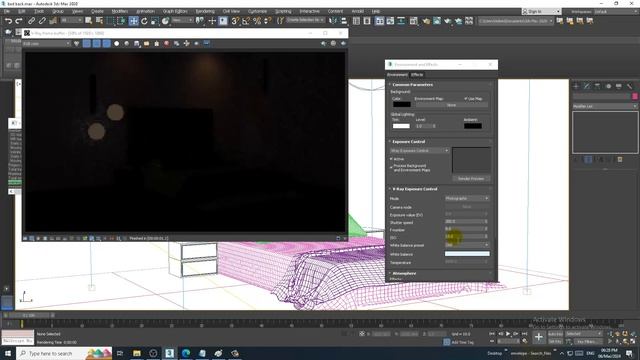Click the Play Animation button
The width and height of the screenshot is (640, 360).
click(x=508, y=334)
